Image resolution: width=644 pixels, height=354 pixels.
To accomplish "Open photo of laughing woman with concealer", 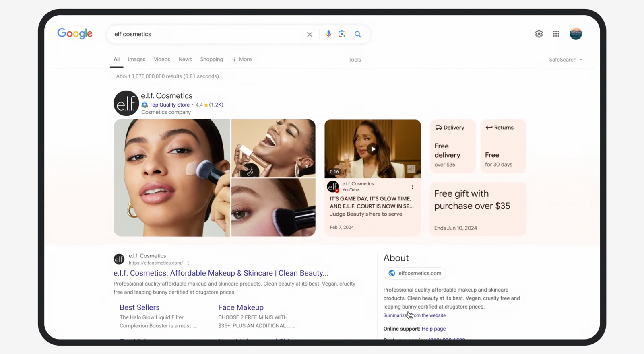I will (x=273, y=148).
